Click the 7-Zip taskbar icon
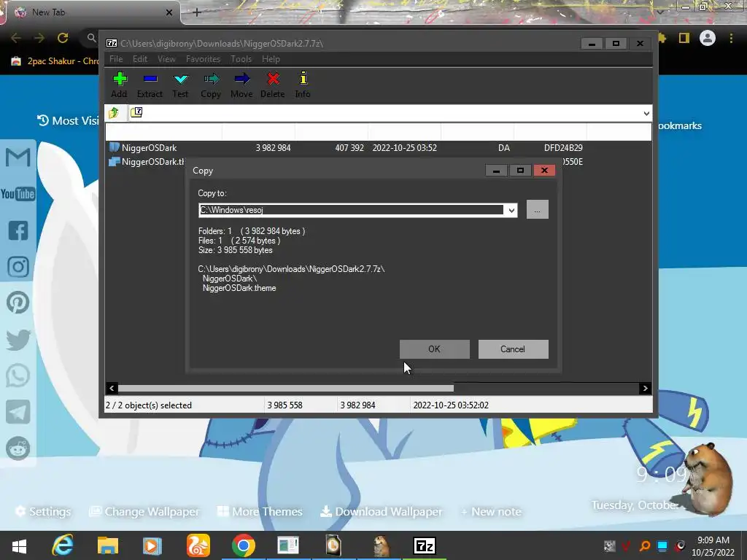Viewport: 747px width, 560px height. 424,545
